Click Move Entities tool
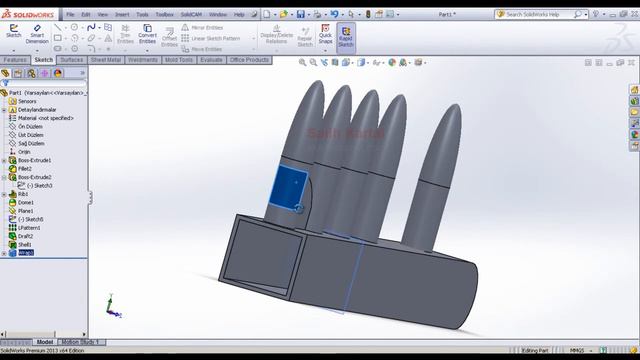The image size is (640, 360). pos(202,49)
